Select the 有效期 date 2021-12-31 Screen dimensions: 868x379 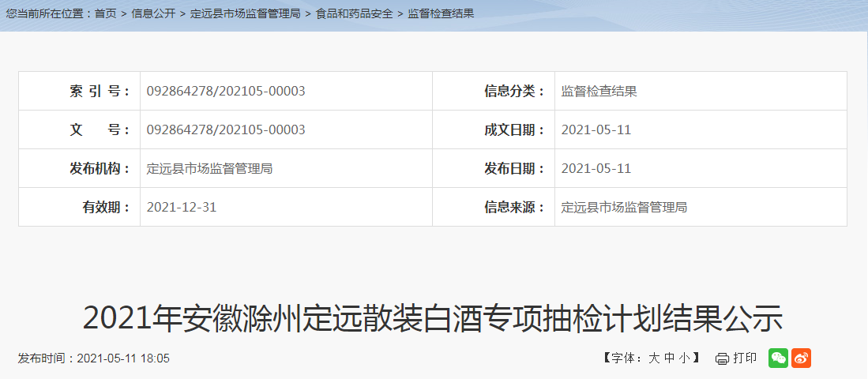[x=182, y=207]
